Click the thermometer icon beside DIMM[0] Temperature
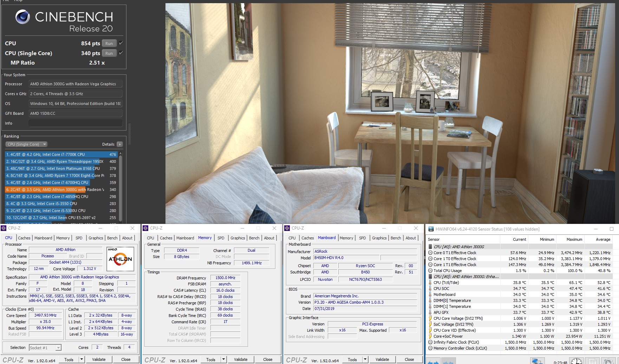The width and height of the screenshot is (619, 364). [430, 300]
